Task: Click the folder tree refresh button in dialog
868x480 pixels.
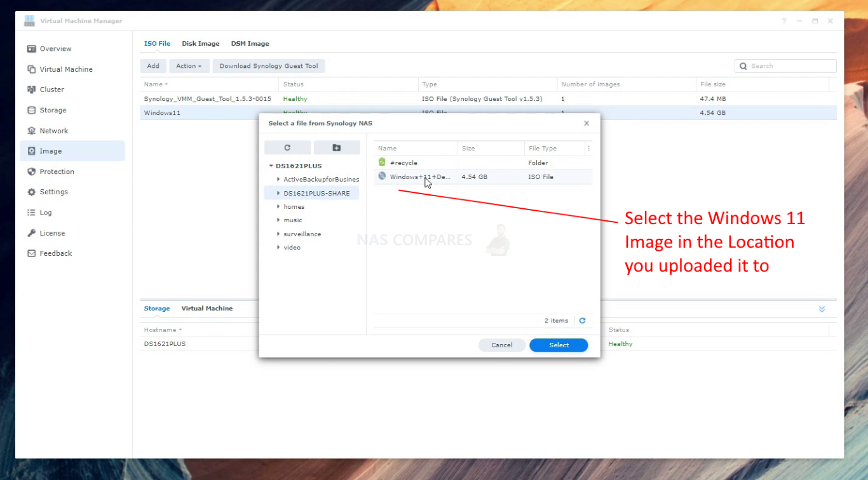Action: [x=287, y=148]
